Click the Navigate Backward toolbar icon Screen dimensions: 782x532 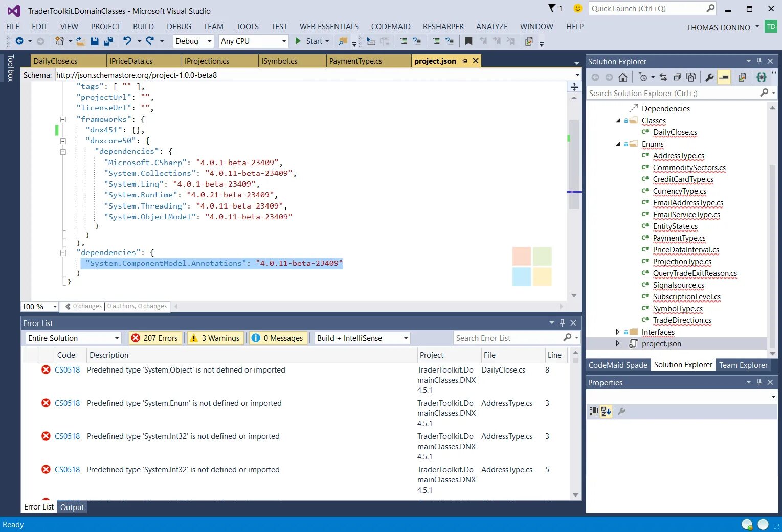coord(19,41)
